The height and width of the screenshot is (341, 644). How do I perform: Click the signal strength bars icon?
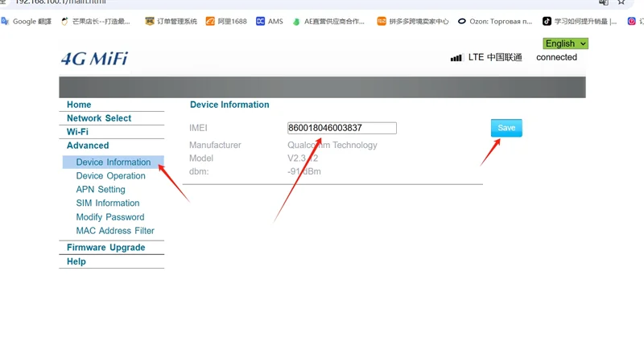pyautogui.click(x=456, y=58)
